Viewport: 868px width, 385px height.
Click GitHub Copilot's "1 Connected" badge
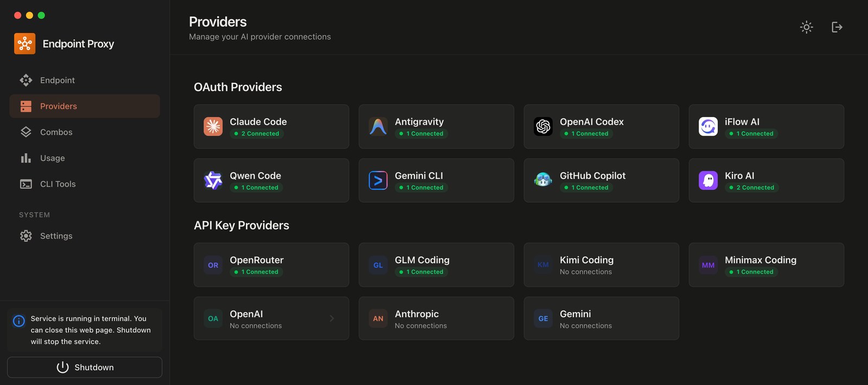pyautogui.click(x=586, y=188)
